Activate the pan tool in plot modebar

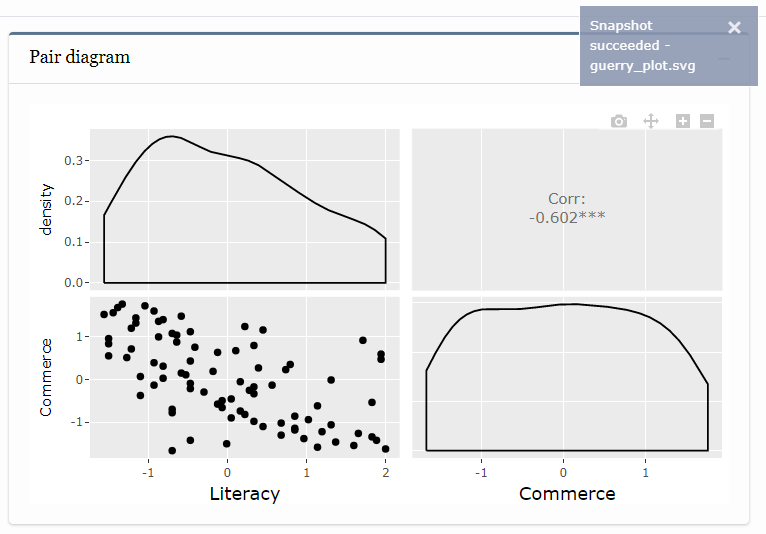[651, 121]
